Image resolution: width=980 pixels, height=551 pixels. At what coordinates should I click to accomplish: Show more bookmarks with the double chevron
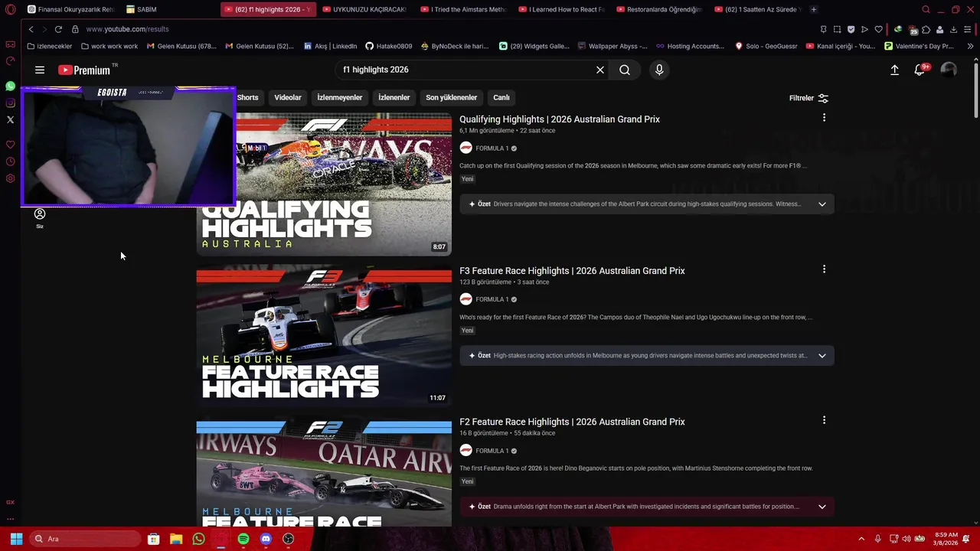pyautogui.click(x=970, y=46)
